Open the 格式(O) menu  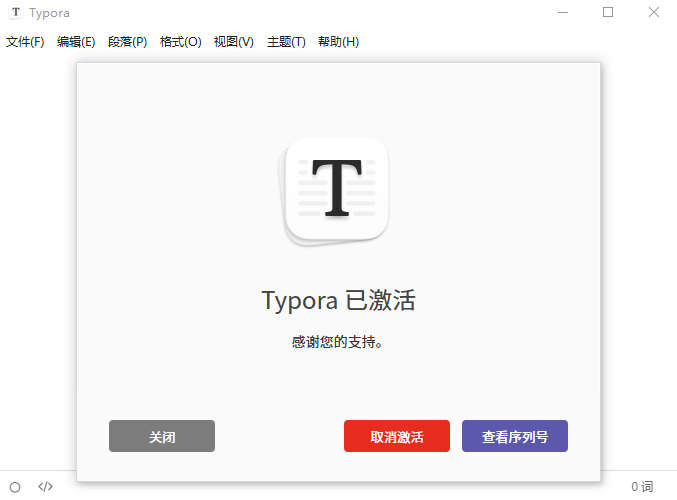(x=180, y=42)
